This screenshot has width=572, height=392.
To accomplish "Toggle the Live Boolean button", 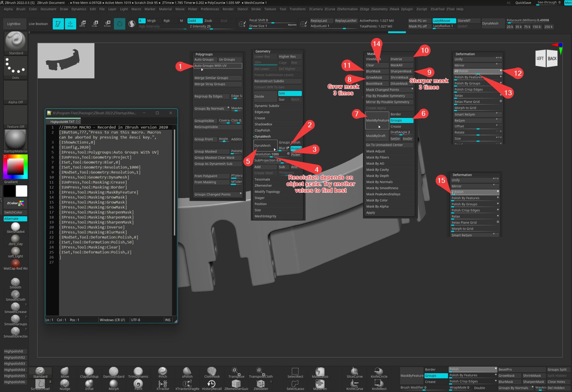I will [x=38, y=24].
